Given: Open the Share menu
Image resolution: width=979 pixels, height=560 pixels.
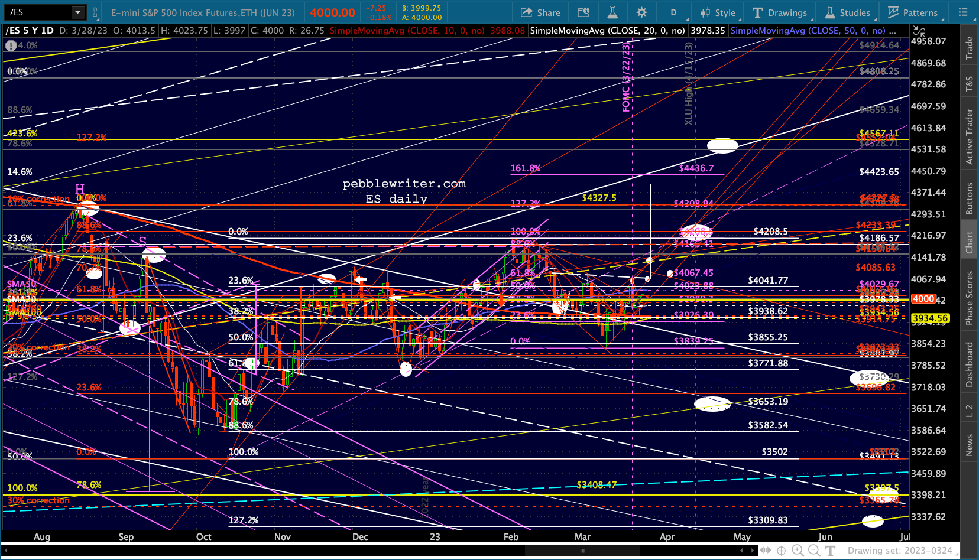Looking at the screenshot, I should point(540,12).
